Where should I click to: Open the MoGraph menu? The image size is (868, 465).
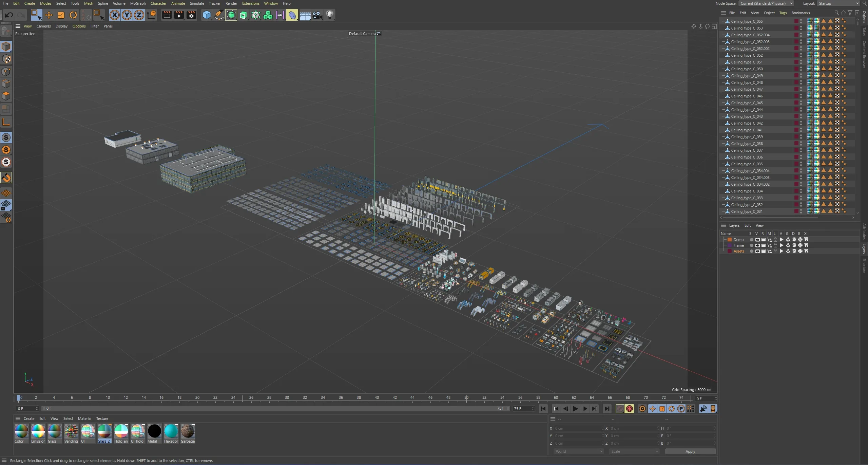tap(138, 3)
